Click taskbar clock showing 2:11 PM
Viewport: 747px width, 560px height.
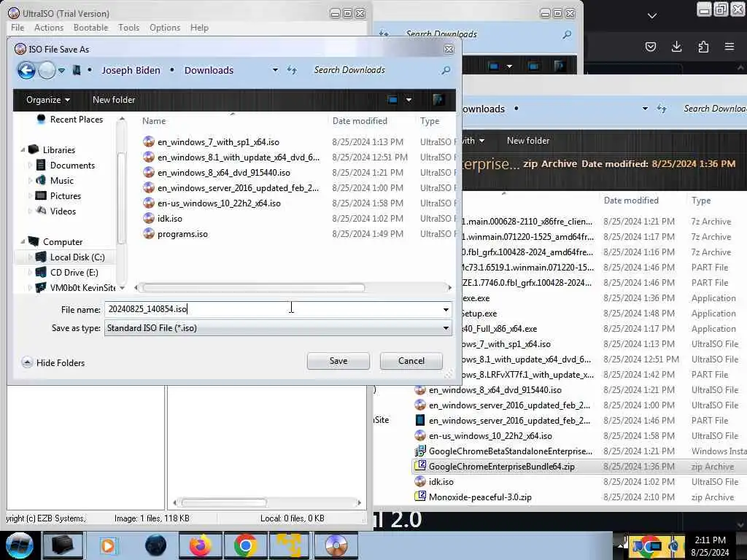[710, 546]
